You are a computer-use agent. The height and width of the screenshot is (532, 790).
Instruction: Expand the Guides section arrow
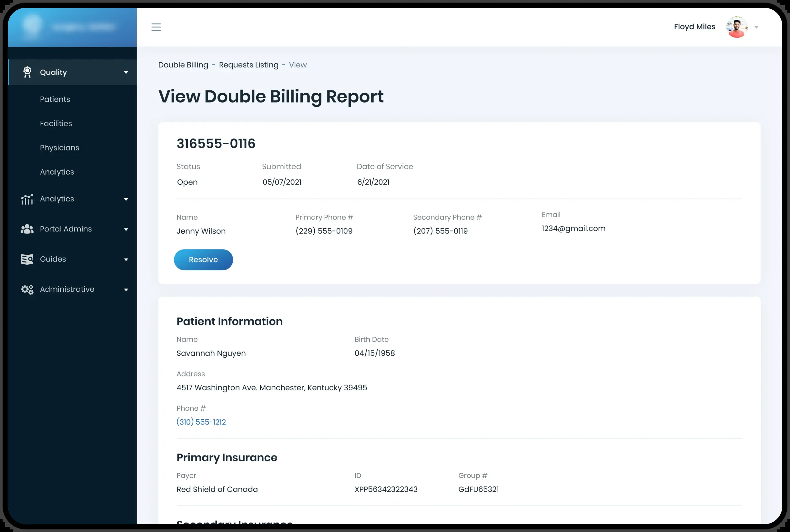[126, 260]
